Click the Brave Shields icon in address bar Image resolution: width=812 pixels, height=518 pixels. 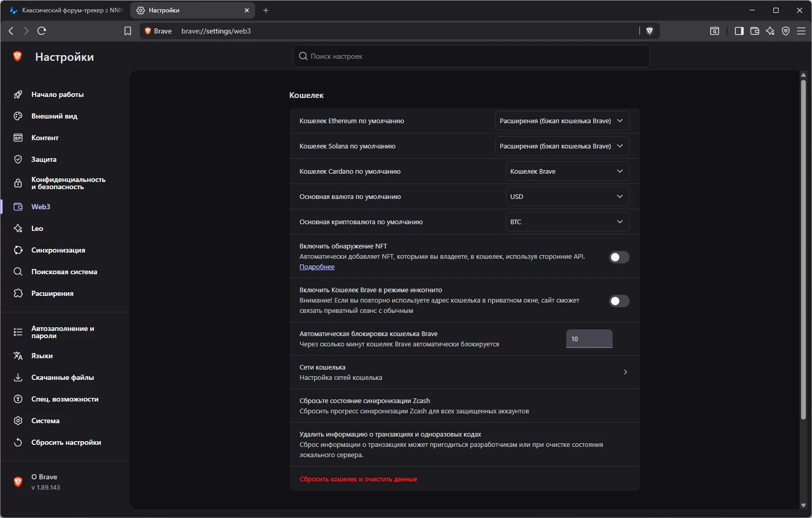[649, 31]
